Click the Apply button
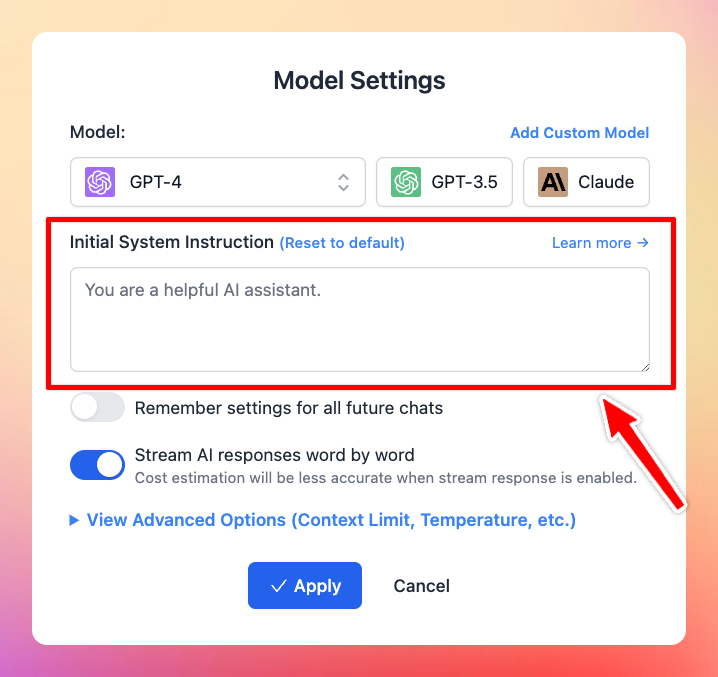 (x=305, y=585)
